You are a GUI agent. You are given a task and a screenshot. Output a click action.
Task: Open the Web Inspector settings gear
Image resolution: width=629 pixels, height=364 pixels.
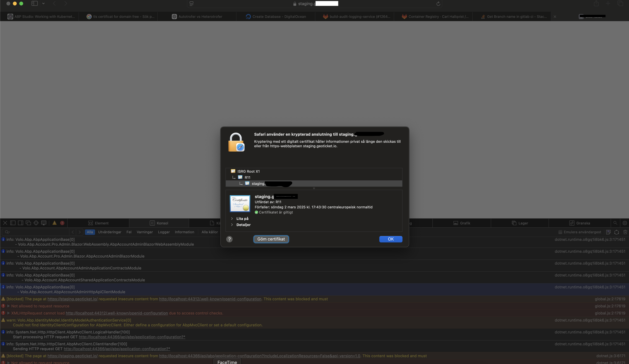coord(625,223)
